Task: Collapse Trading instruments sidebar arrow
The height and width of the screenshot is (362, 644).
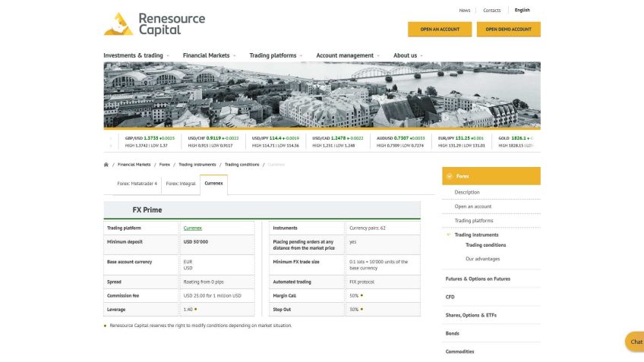Action: click(448, 235)
